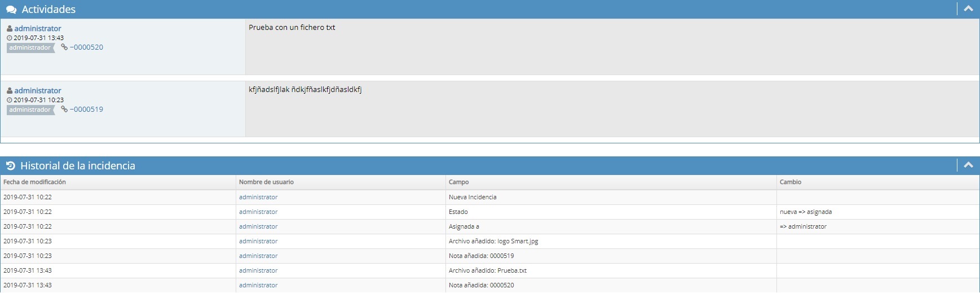The image size is (980, 293).
Task: Click administrator link in Prueba.txt row
Action: 258,270
